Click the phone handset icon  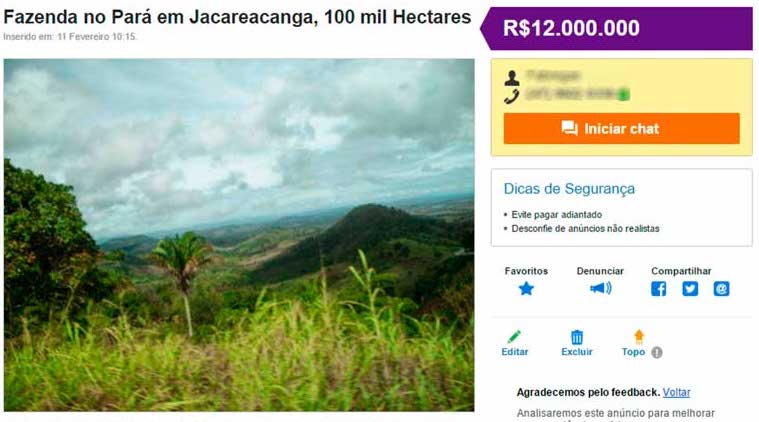click(512, 96)
